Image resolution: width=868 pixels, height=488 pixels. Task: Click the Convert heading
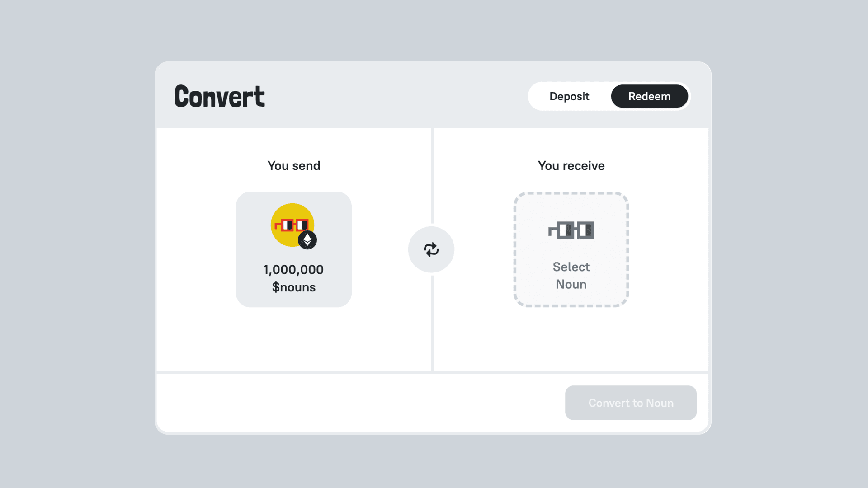pyautogui.click(x=220, y=96)
